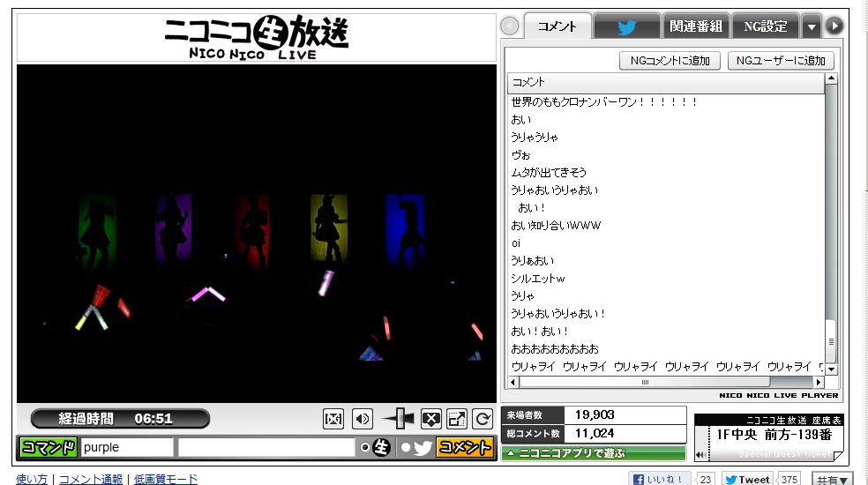The image size is (868, 485).
Task: Click the comment list scroll down arrow
Action: click(x=831, y=369)
